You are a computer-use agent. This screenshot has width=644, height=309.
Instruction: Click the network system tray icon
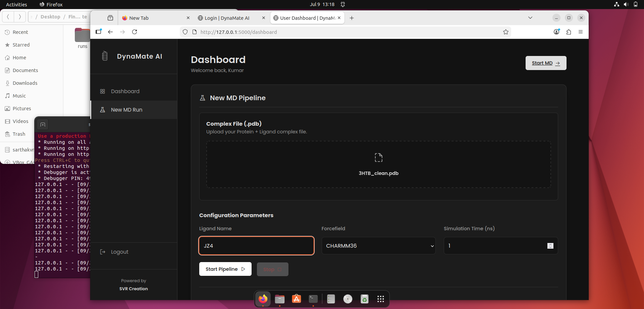coord(616,4)
